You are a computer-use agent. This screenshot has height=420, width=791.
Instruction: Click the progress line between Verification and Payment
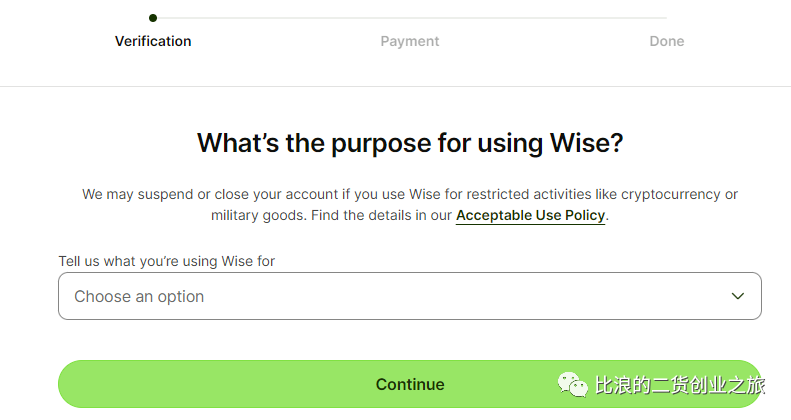[281, 18]
